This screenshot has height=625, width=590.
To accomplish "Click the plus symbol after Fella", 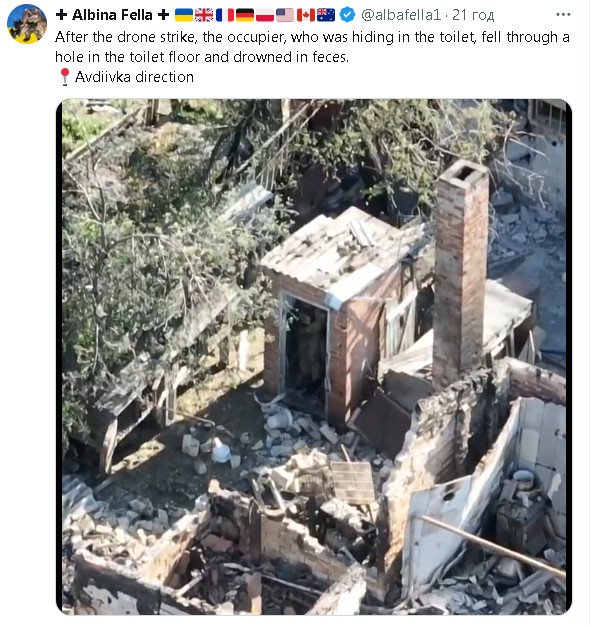I will point(163,15).
